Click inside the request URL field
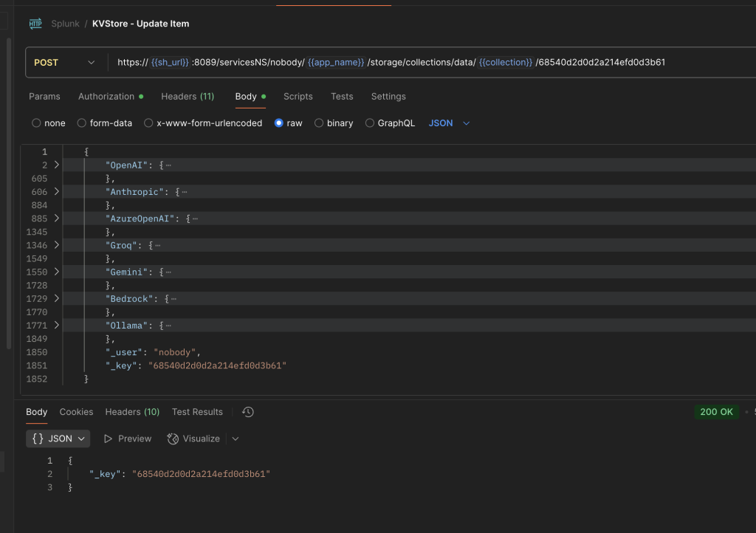Image resolution: width=756 pixels, height=533 pixels. pyautogui.click(x=432, y=63)
